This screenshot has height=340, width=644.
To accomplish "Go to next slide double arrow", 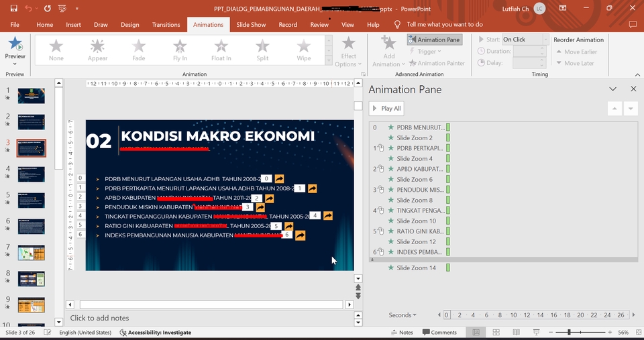I will [358, 296].
